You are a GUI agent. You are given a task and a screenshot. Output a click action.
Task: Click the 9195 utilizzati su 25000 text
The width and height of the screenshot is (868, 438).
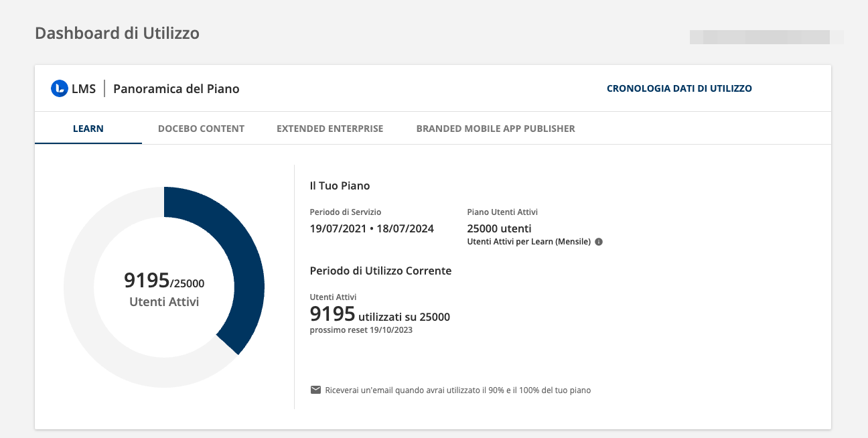380,313
